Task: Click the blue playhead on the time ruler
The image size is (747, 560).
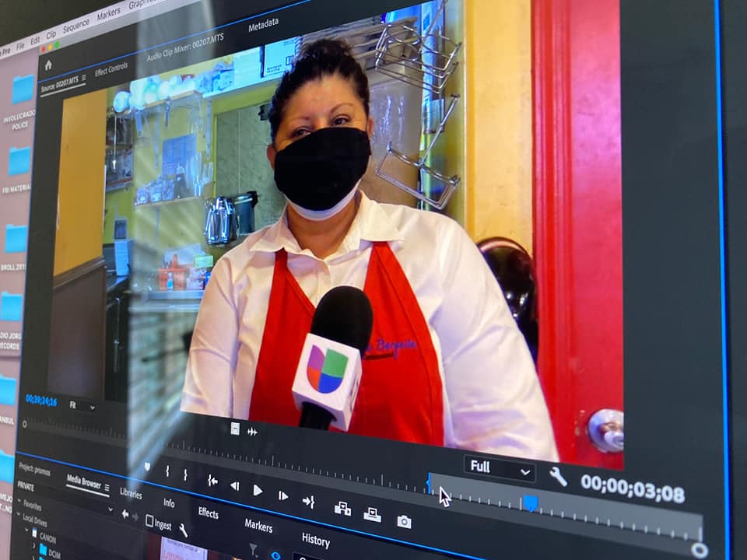Action: point(530,502)
